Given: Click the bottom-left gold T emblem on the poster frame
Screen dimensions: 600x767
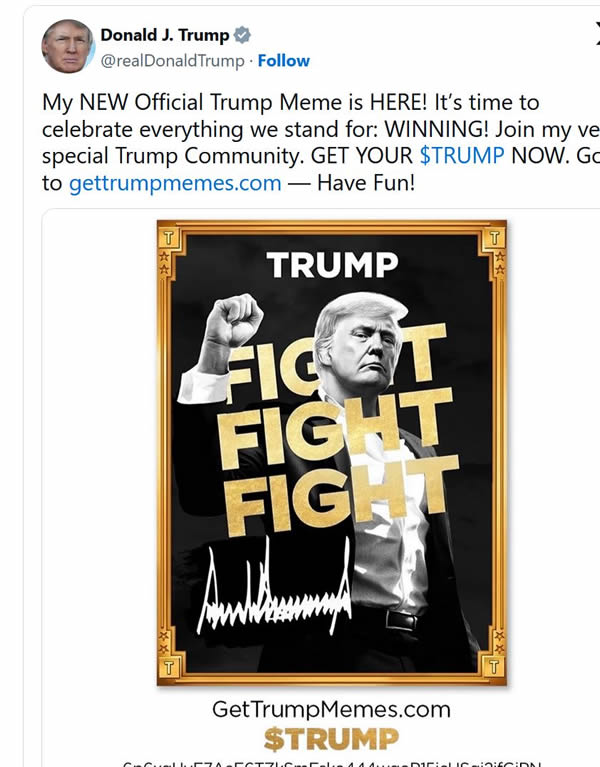Looking at the screenshot, I should coord(169,665).
